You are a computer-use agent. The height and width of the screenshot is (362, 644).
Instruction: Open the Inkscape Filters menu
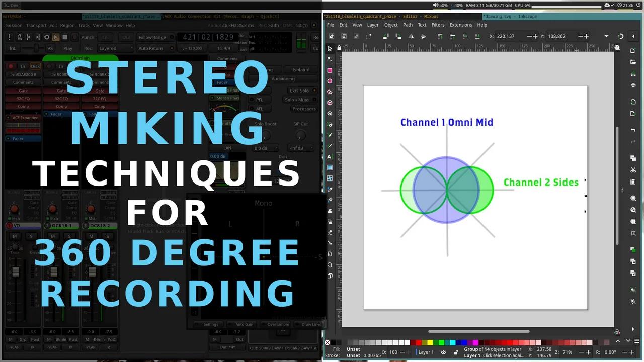[x=438, y=25]
